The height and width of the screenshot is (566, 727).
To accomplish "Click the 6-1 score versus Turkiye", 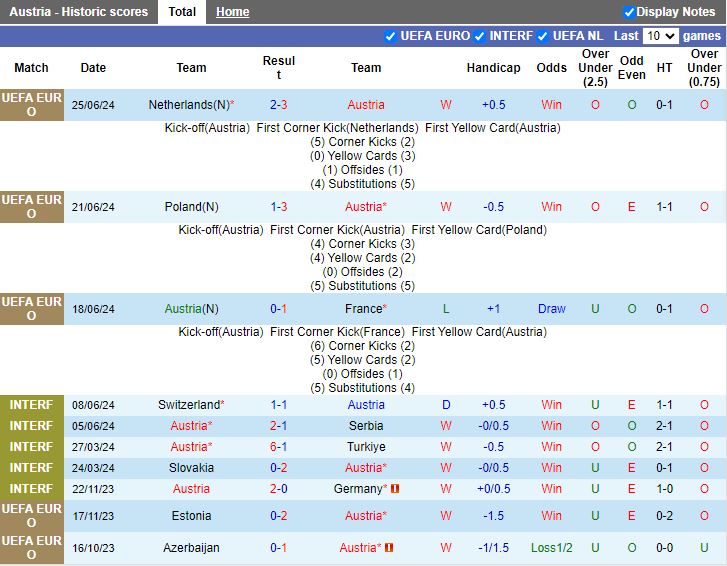I will tap(279, 447).
